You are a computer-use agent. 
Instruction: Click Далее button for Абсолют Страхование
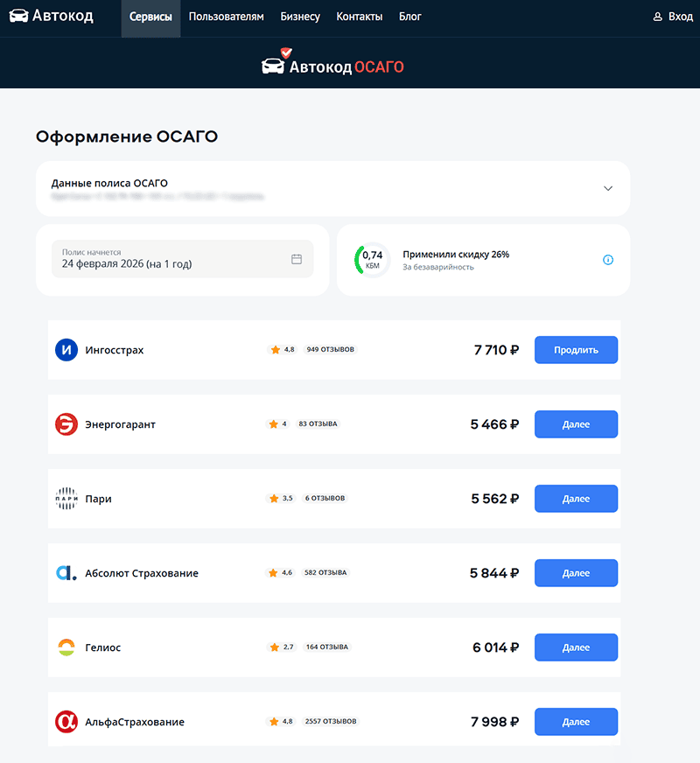576,573
